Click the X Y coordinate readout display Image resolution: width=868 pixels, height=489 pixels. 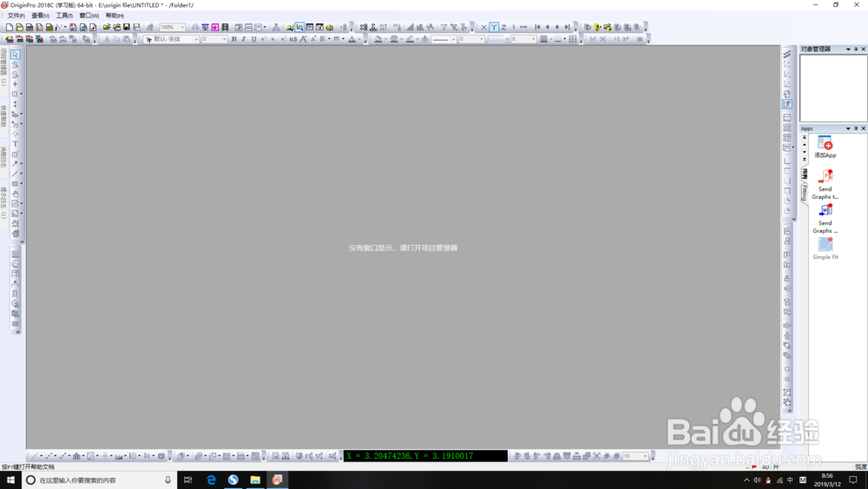pyautogui.click(x=425, y=456)
